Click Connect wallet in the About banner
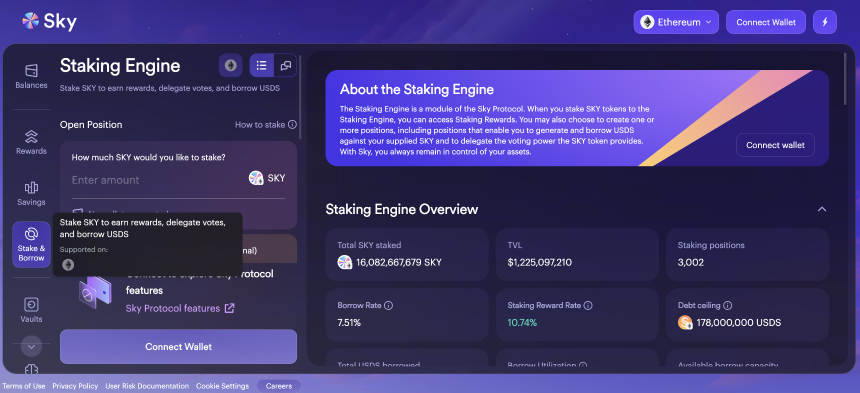860x393 pixels. [x=775, y=145]
